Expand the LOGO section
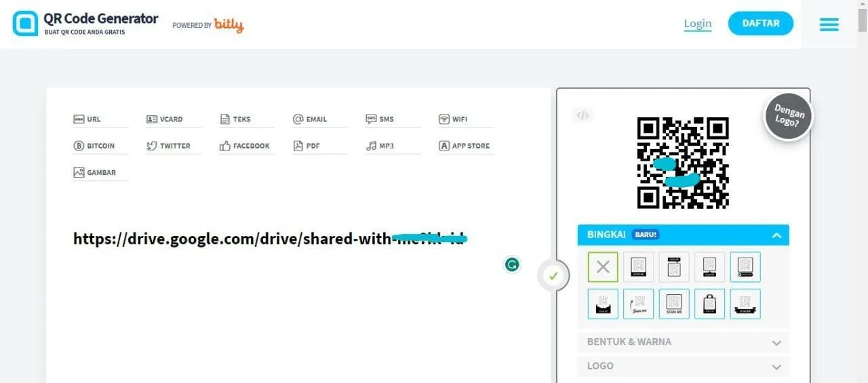 [683, 366]
